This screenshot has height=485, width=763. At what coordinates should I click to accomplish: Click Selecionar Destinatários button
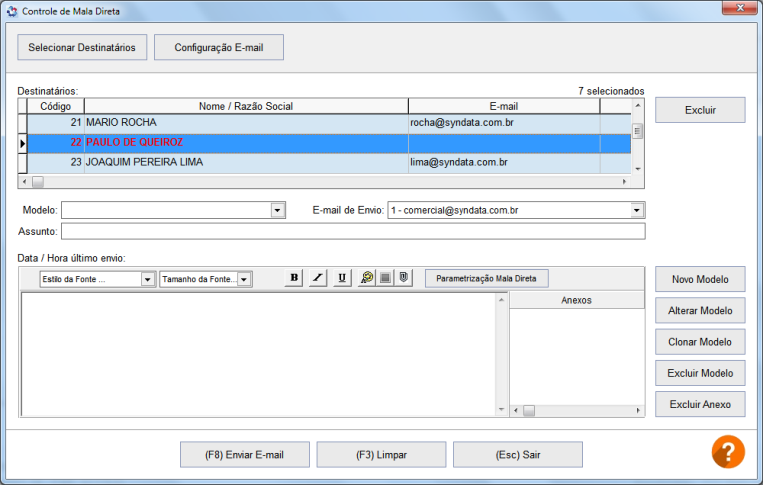(x=82, y=47)
